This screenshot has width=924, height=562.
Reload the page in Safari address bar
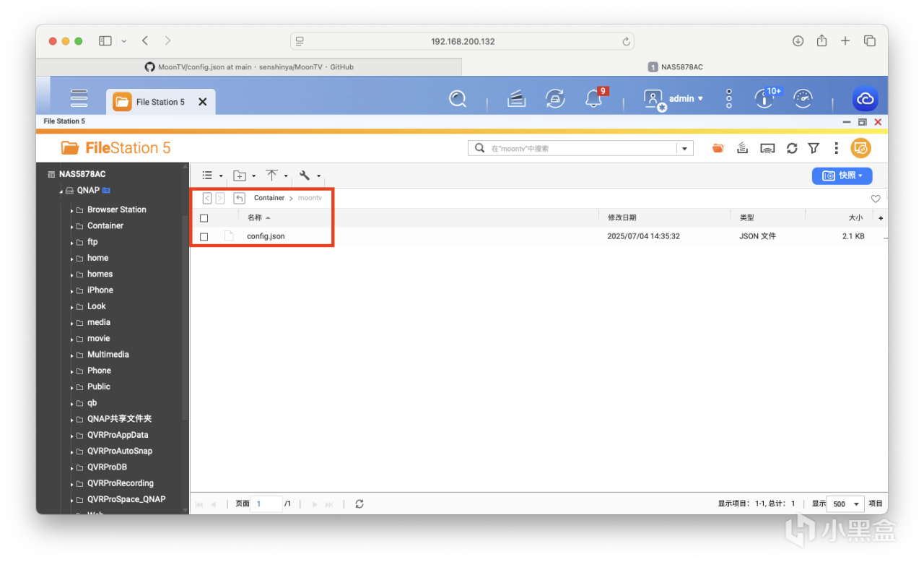(626, 41)
